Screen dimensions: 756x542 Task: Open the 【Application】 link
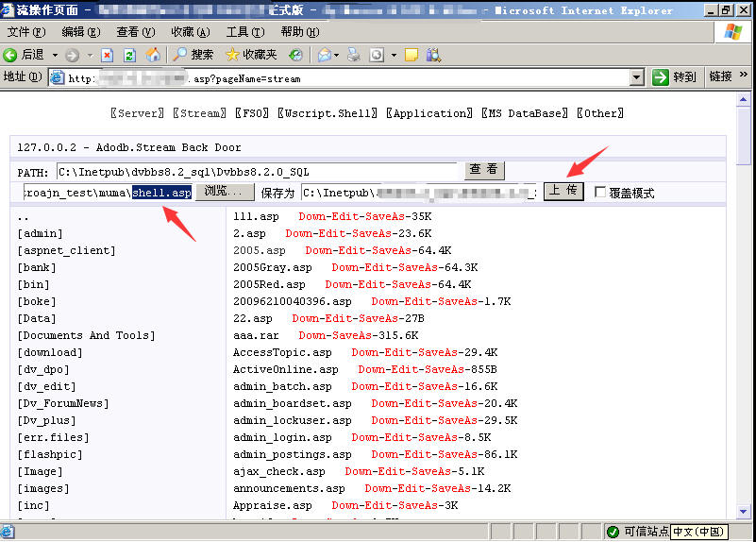click(x=429, y=113)
